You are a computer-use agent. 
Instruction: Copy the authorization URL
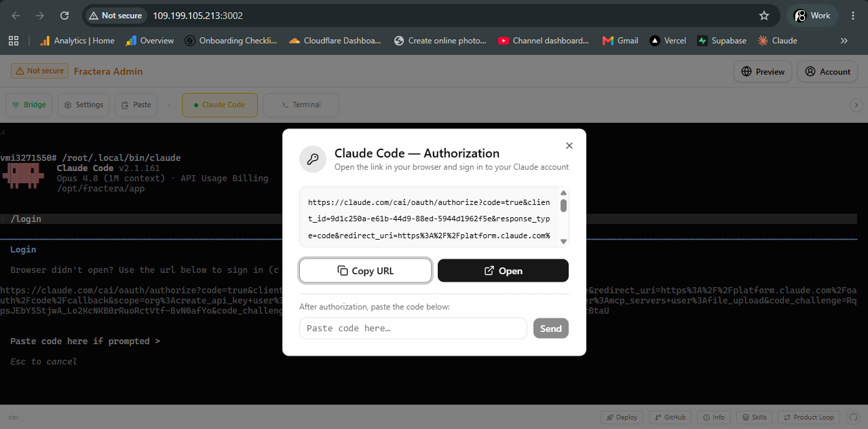point(366,271)
